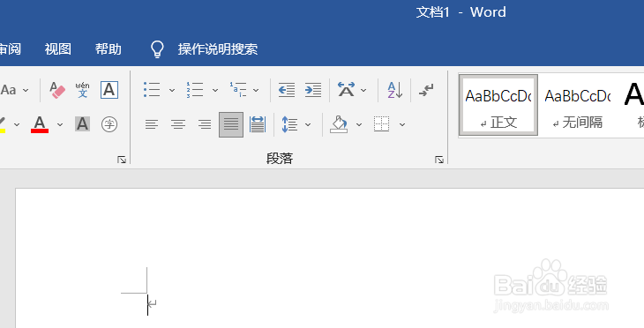The image size is (644, 328).
Task: Align text right
Action: [205, 124]
